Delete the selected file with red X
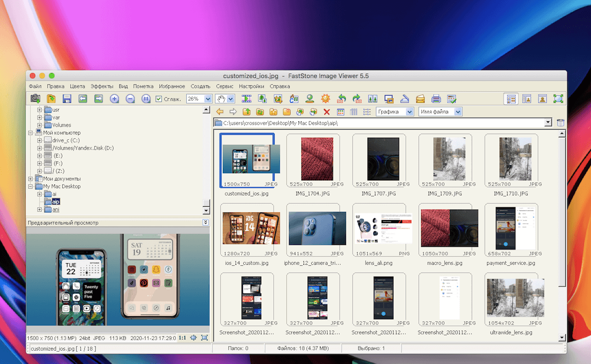The image size is (591, 364). point(326,112)
